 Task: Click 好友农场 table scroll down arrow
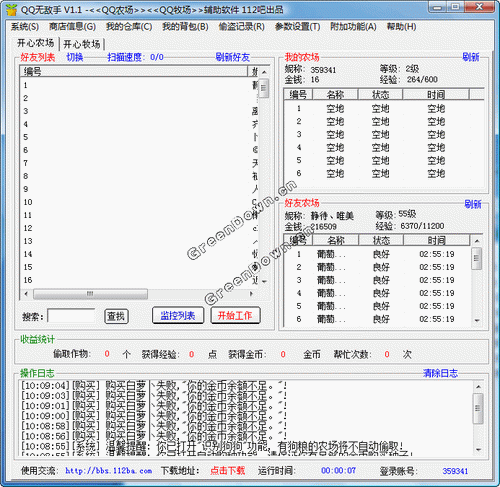[x=477, y=321]
